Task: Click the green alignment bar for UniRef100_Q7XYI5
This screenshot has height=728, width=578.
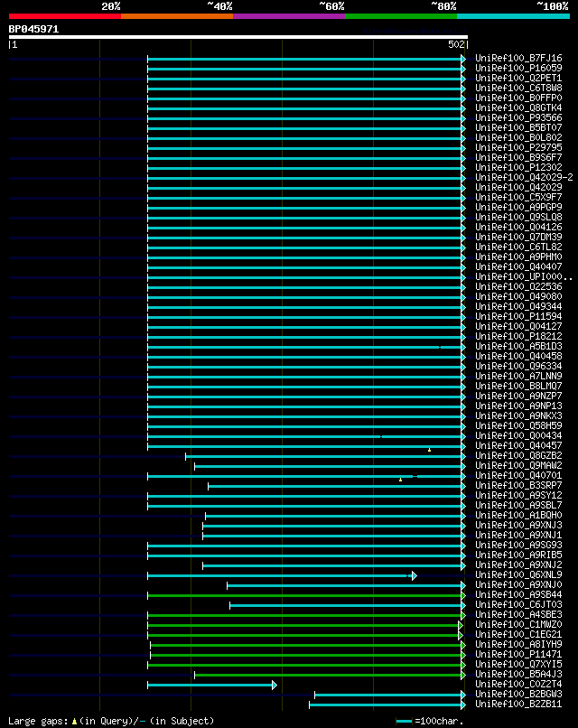Action: click(x=304, y=666)
